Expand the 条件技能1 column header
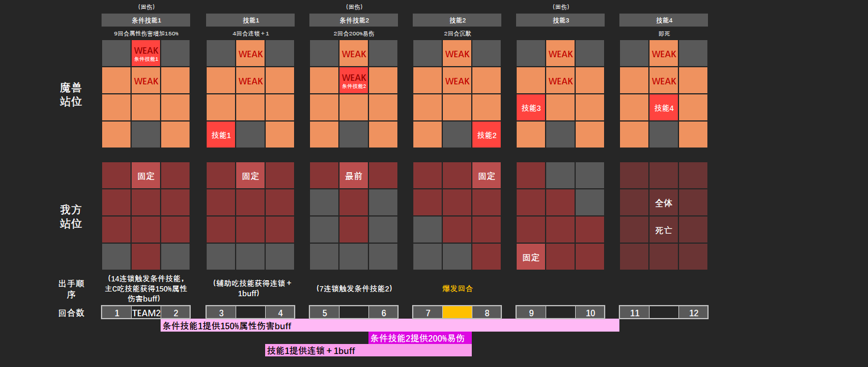This screenshot has height=367, width=868. click(x=146, y=19)
